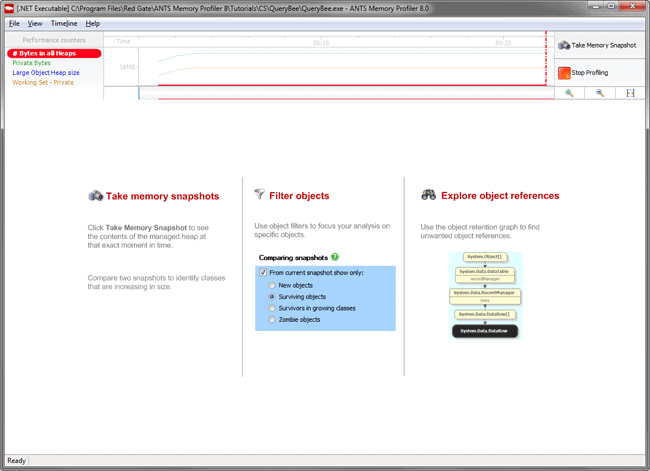Image resolution: width=650 pixels, height=471 pixels.
Task: Open the Timeline menu
Action: 64,22
